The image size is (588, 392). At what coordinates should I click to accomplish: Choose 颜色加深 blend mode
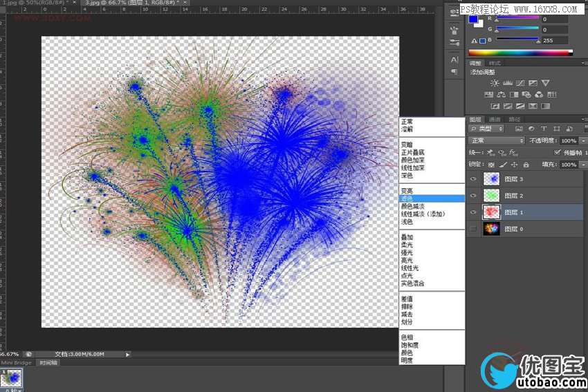click(x=432, y=160)
